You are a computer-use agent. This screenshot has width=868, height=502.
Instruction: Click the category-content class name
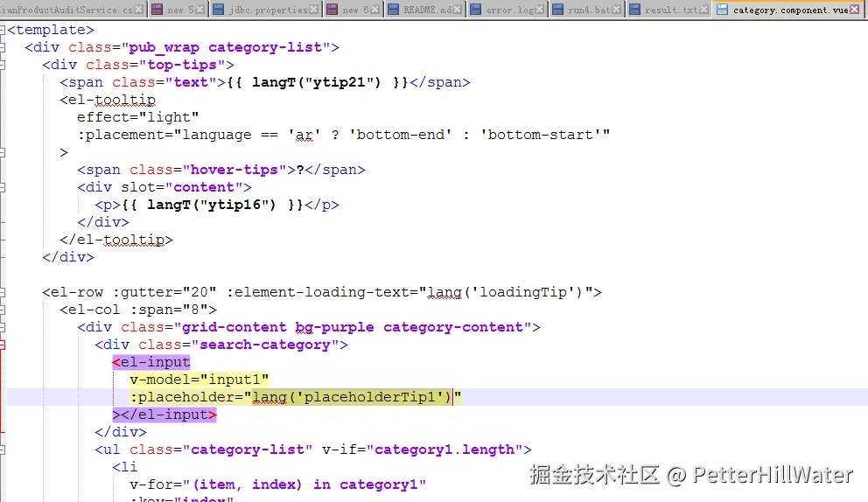point(453,327)
